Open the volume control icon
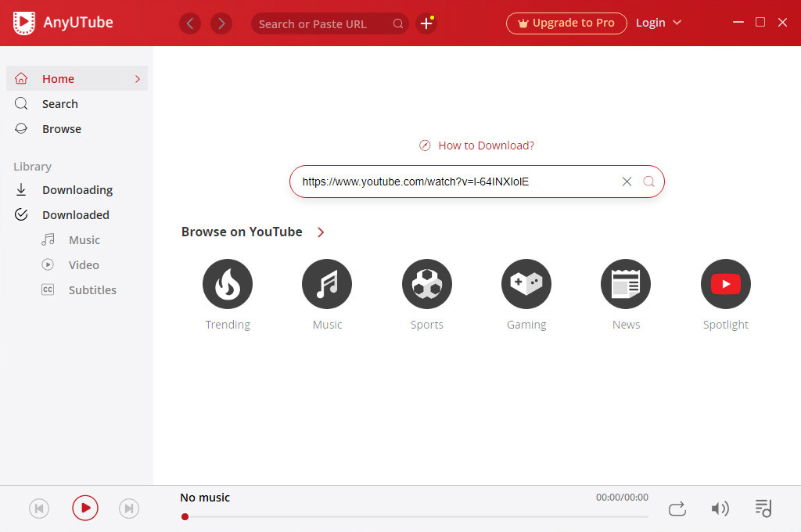Image resolution: width=801 pixels, height=532 pixels. pos(720,508)
